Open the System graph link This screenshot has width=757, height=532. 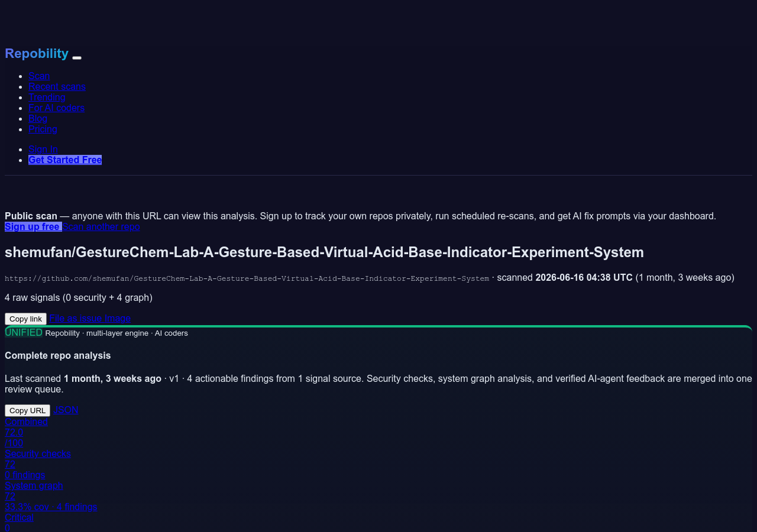34,485
